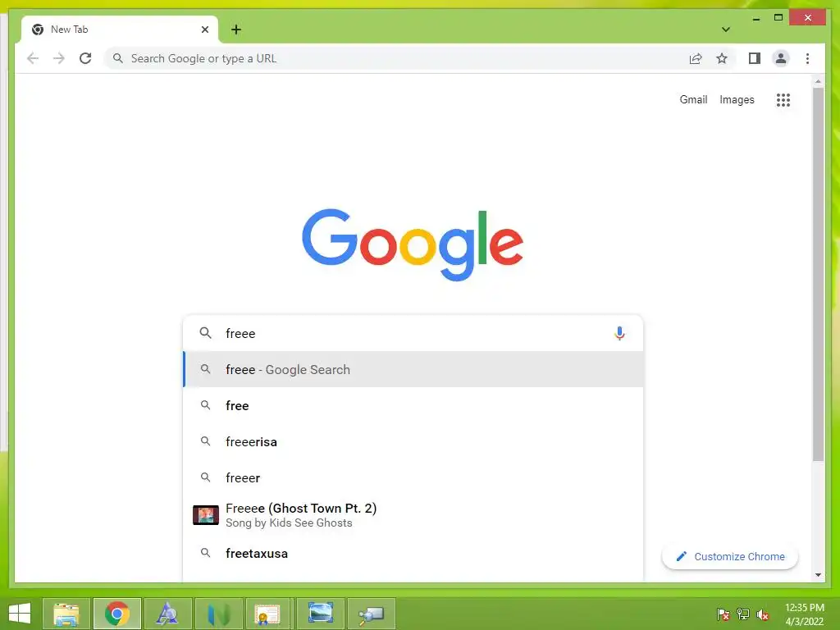Minimize the Chrome window
840x630 pixels.
coord(756,18)
